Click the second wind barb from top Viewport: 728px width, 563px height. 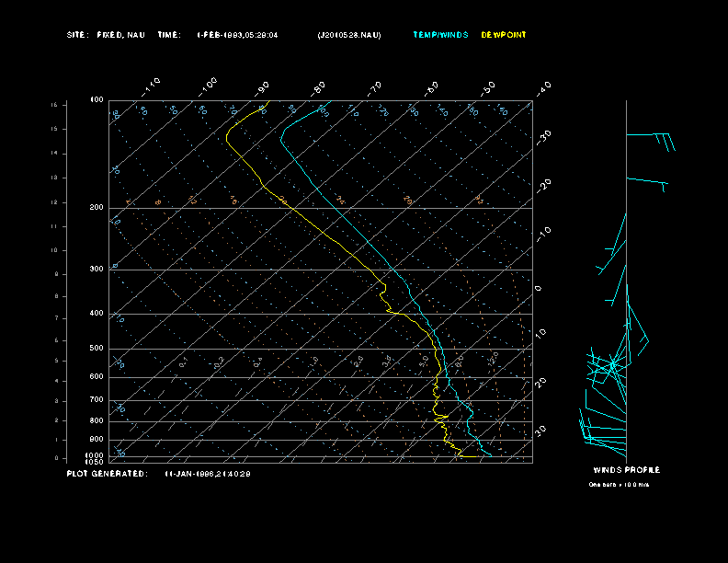click(647, 184)
